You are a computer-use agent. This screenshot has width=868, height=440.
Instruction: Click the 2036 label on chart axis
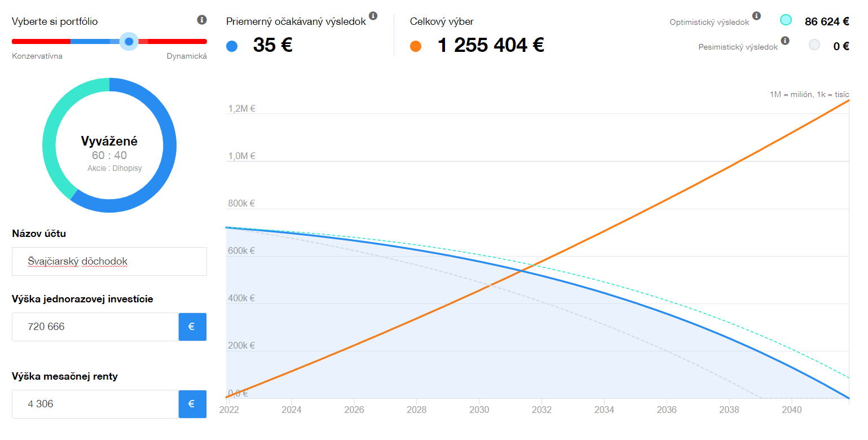[666, 410]
